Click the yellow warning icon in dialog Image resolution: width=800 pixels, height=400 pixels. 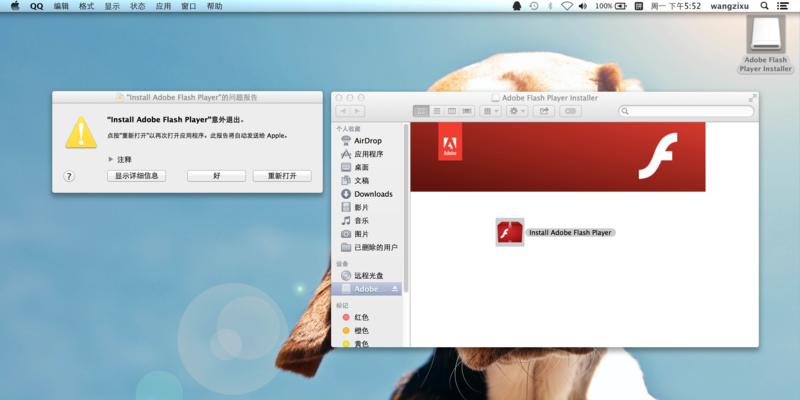[x=81, y=133]
